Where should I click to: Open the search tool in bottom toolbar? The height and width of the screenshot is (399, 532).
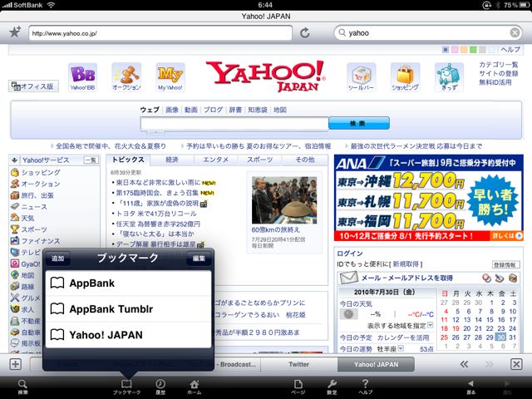22,387
